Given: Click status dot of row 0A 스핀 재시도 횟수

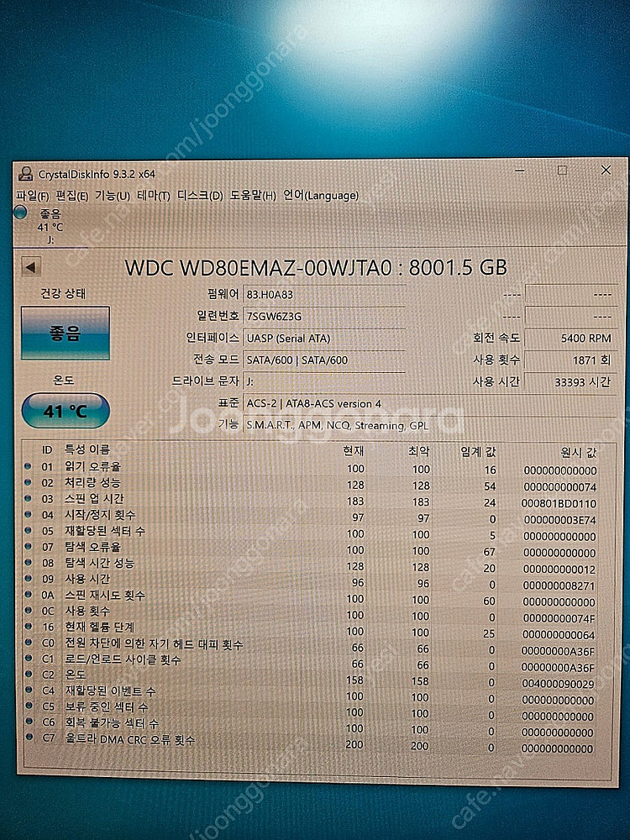Looking at the screenshot, I should point(29,595).
